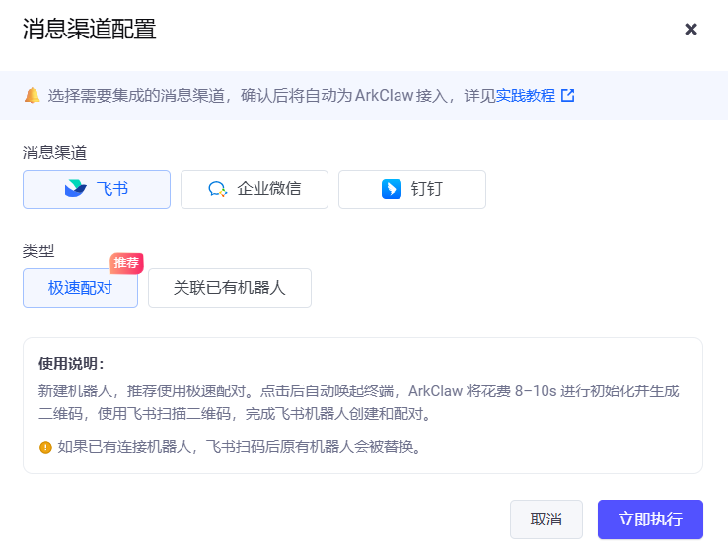Image resolution: width=728 pixels, height=560 pixels.
Task: Select the 飞书 channel label
Action: [111, 189]
